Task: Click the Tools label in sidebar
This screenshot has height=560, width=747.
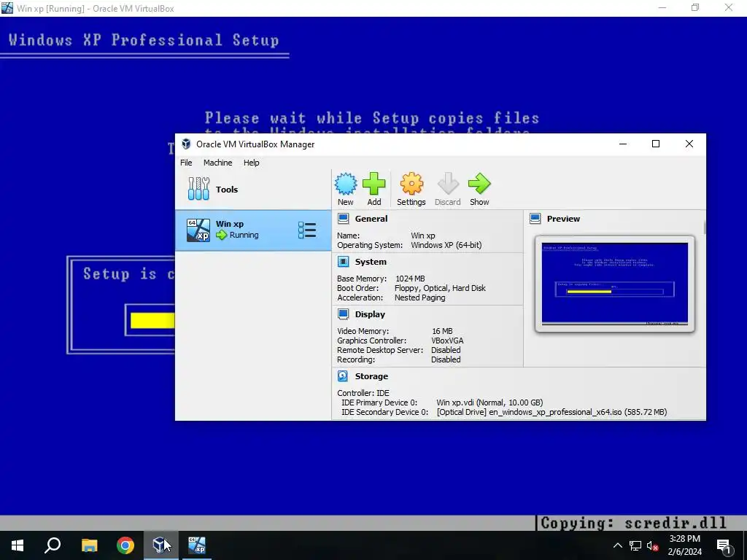Action: pos(227,189)
